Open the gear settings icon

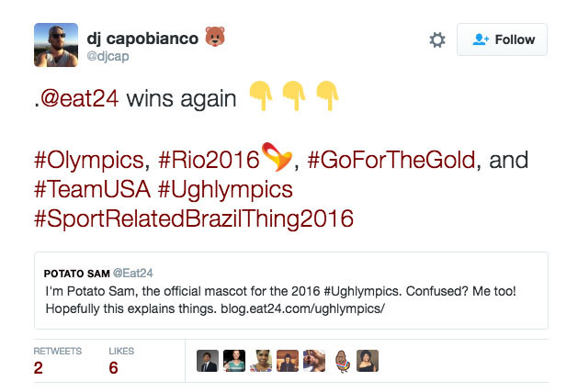[x=437, y=39]
